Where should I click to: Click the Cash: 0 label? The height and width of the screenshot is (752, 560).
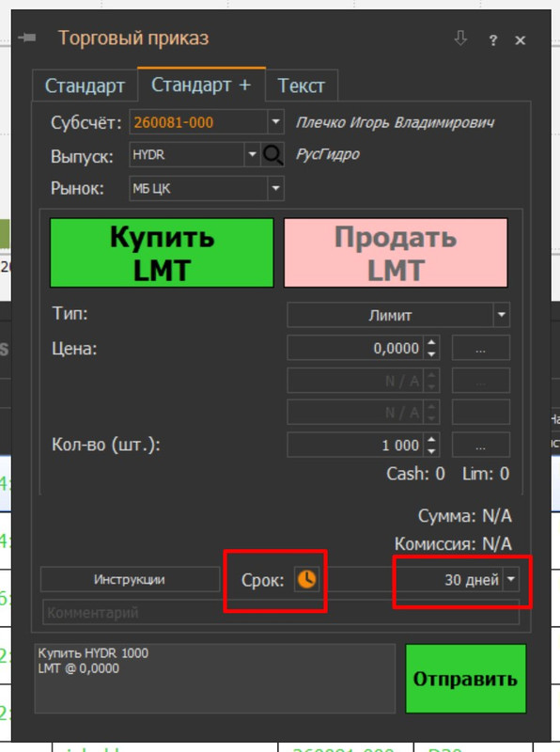[x=415, y=474]
